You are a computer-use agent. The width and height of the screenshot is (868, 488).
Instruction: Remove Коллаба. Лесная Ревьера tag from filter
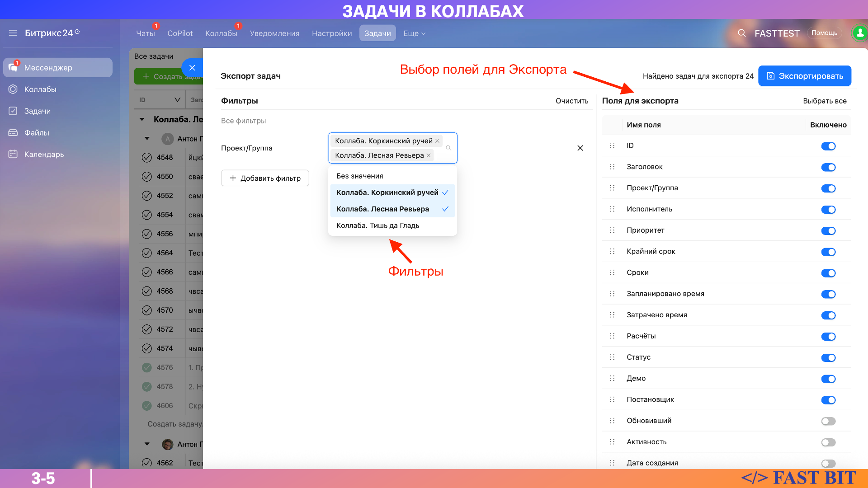pyautogui.click(x=429, y=155)
